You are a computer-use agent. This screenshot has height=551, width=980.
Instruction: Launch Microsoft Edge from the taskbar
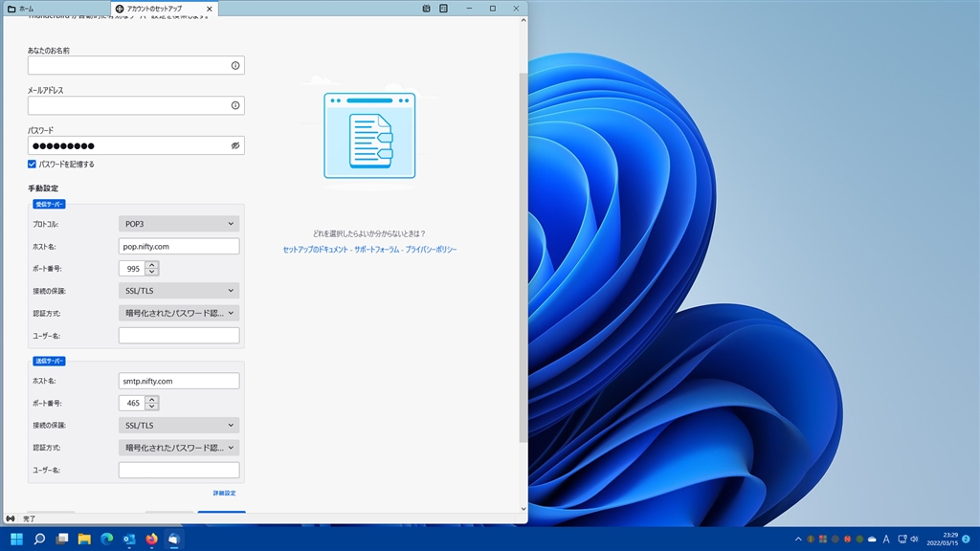tap(106, 540)
